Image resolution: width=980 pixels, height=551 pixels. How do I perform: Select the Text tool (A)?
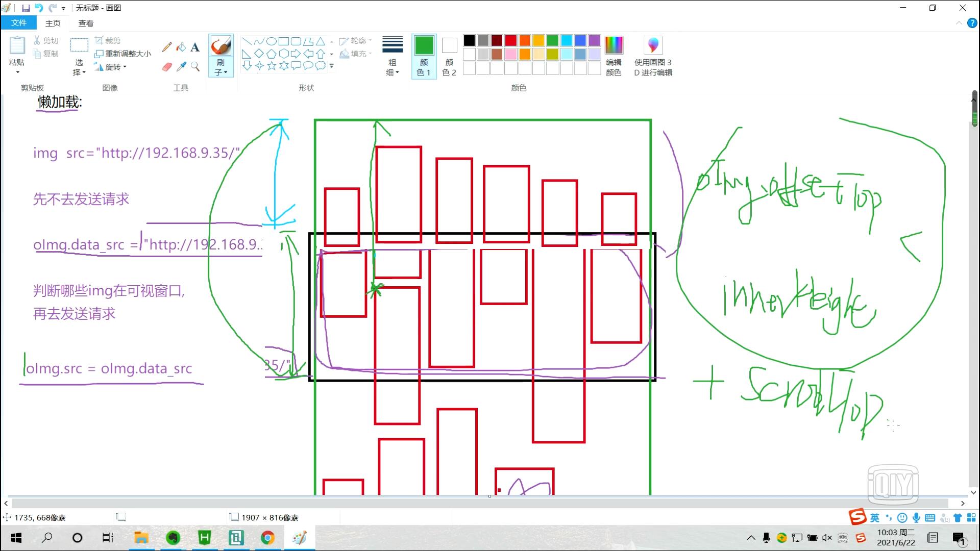coord(195,47)
